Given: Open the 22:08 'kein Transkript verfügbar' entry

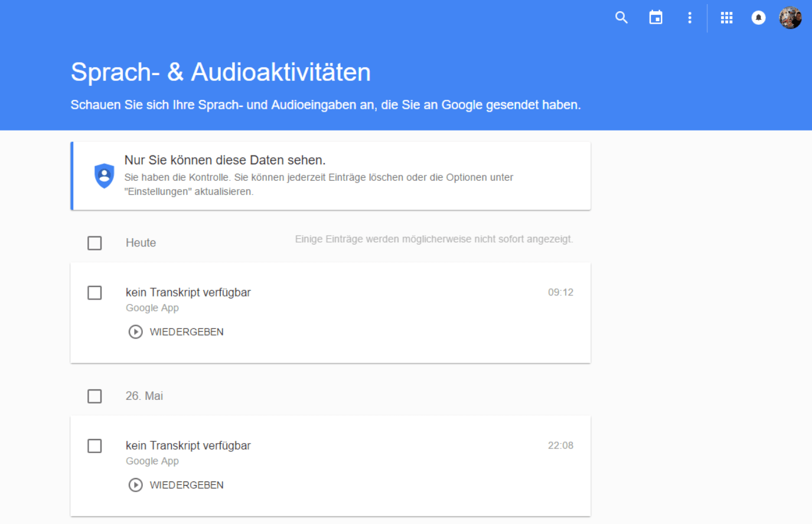Looking at the screenshot, I should click(x=188, y=445).
